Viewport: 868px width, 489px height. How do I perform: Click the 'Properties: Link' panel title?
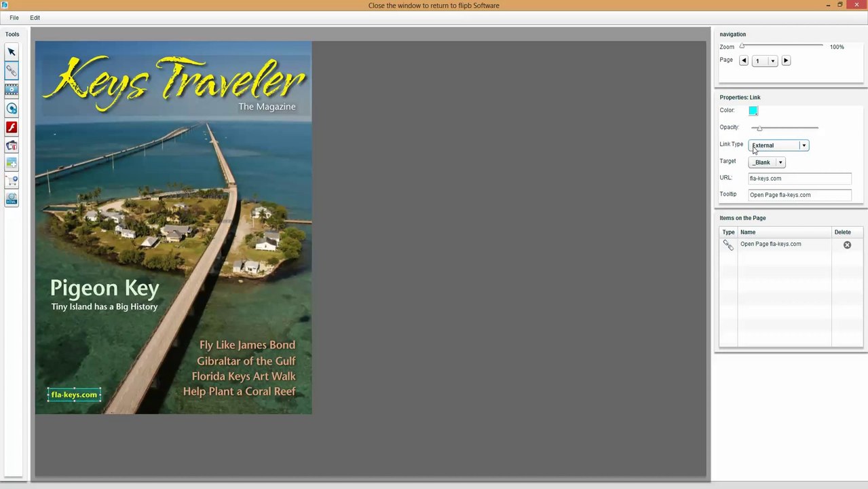pyautogui.click(x=740, y=97)
